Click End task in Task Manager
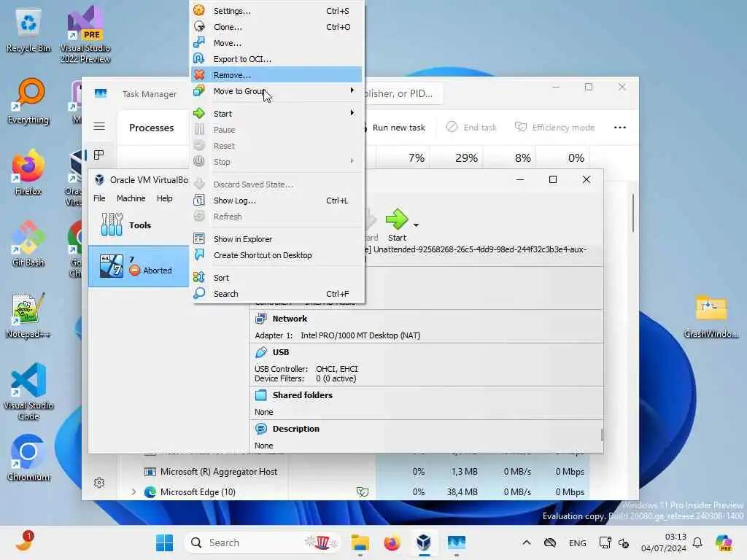The height and width of the screenshot is (560, 747). [472, 127]
